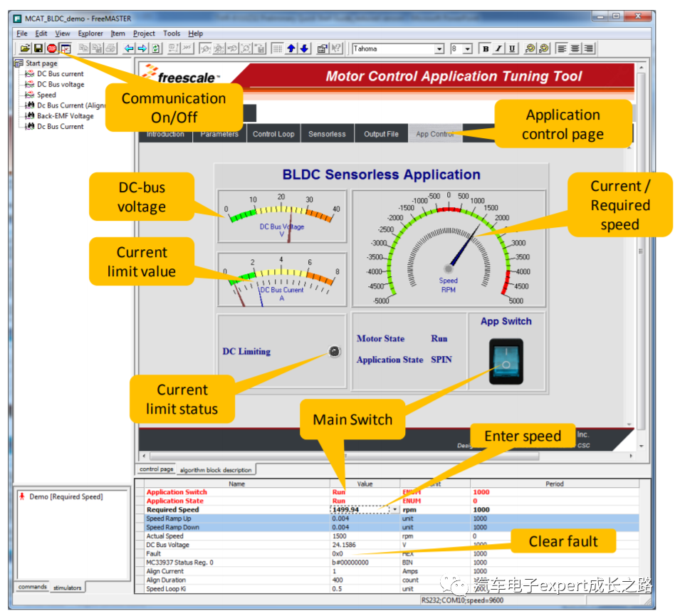Toggle underline text formatting
The height and width of the screenshot is (616, 675).
[512, 48]
